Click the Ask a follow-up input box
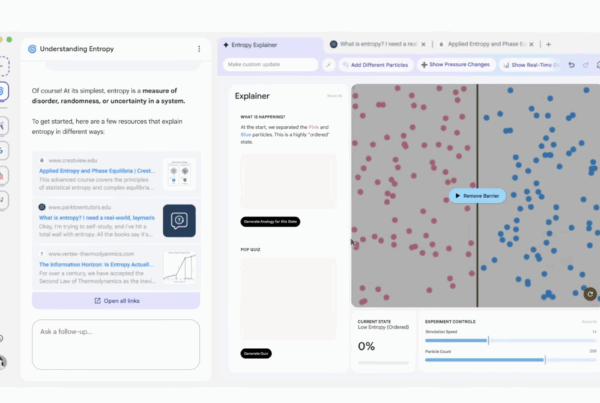Screen dimensions: 600x403 [x=115, y=343]
